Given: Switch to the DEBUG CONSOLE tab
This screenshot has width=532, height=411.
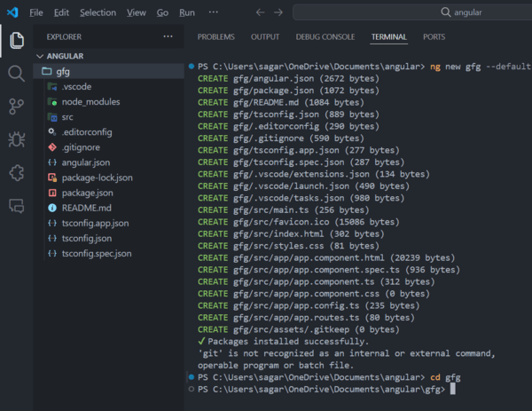Looking at the screenshot, I should [325, 37].
